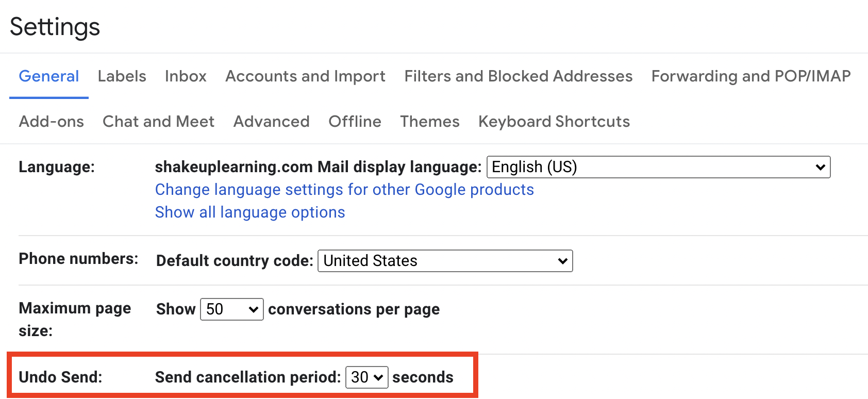Click Change language settings for other Google products

coord(344,190)
